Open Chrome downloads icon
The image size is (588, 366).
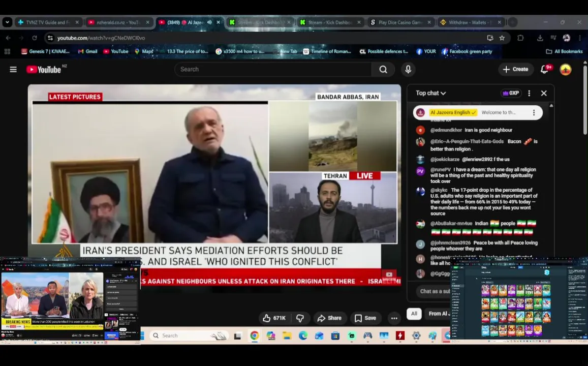click(x=540, y=38)
